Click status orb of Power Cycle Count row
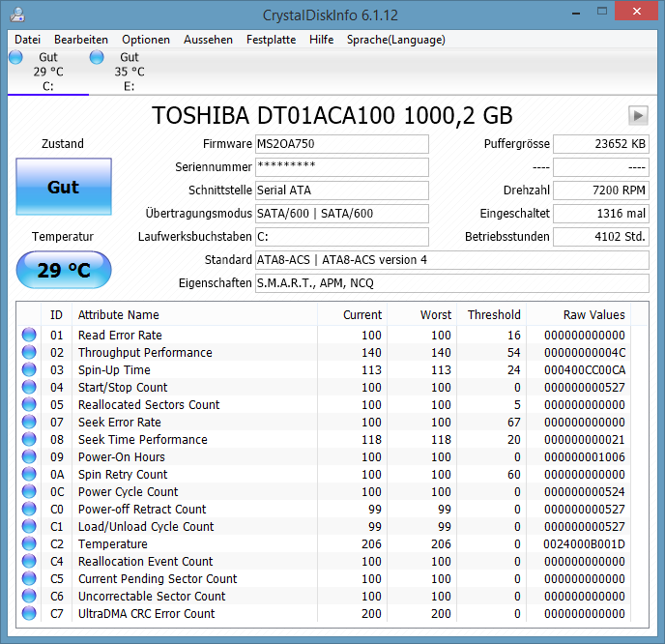 pyautogui.click(x=29, y=491)
